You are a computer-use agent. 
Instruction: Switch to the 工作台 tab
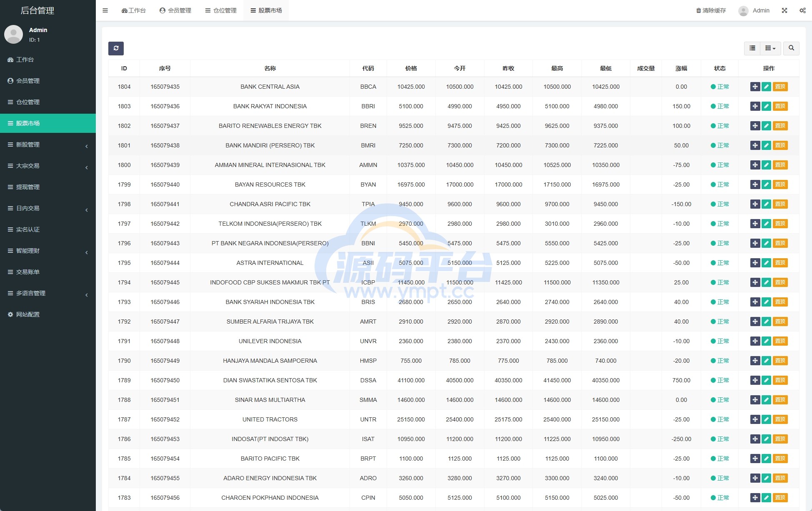(x=134, y=10)
